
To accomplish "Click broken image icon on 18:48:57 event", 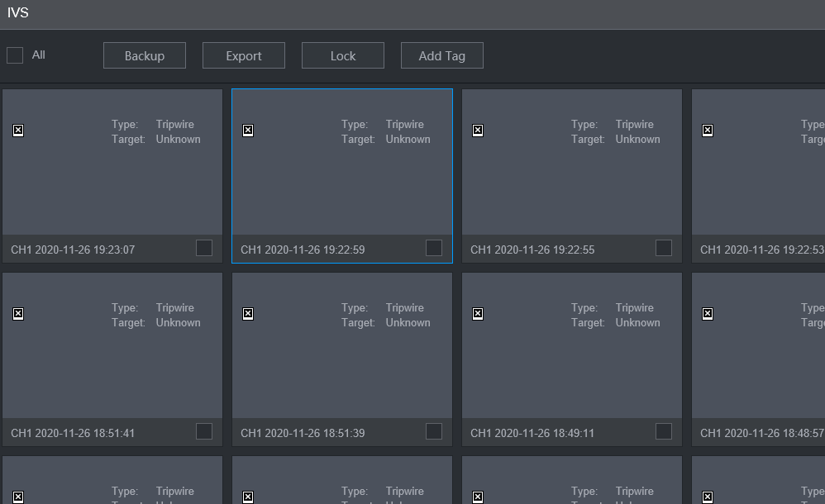I will click(708, 314).
